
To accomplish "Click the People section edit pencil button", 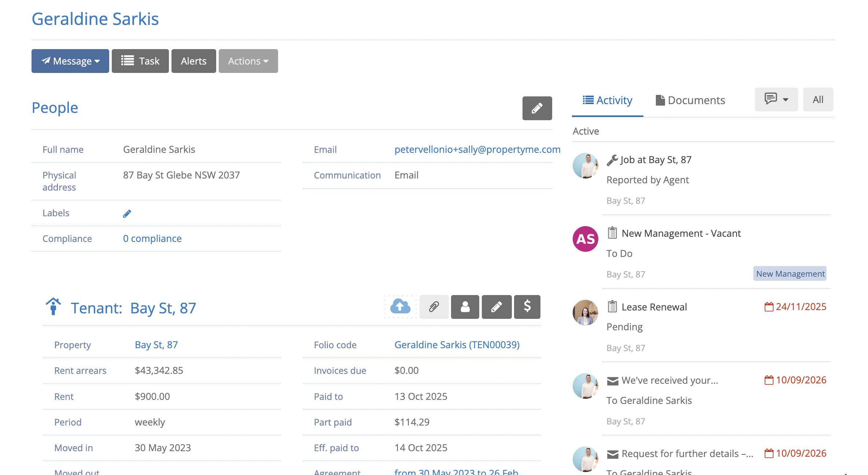I will click(x=537, y=108).
